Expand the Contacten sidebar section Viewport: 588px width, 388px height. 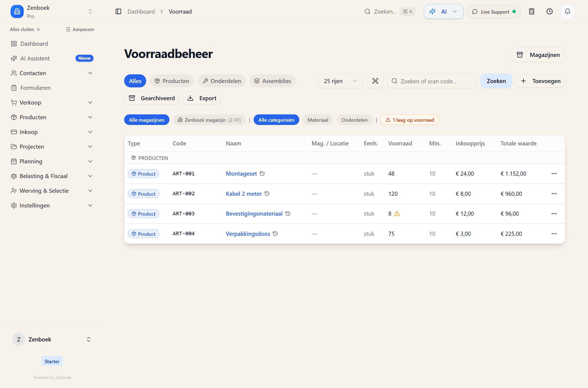click(x=52, y=73)
